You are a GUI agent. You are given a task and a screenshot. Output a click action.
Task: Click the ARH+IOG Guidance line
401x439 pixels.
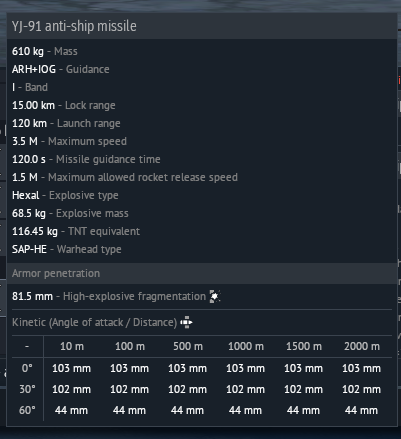pyautogui.click(x=61, y=69)
